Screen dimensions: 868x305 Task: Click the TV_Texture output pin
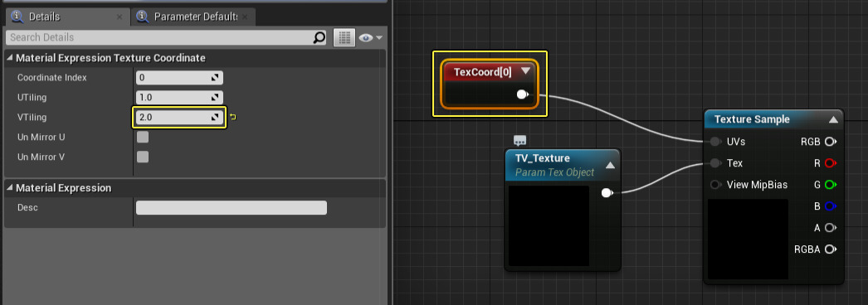click(x=607, y=193)
